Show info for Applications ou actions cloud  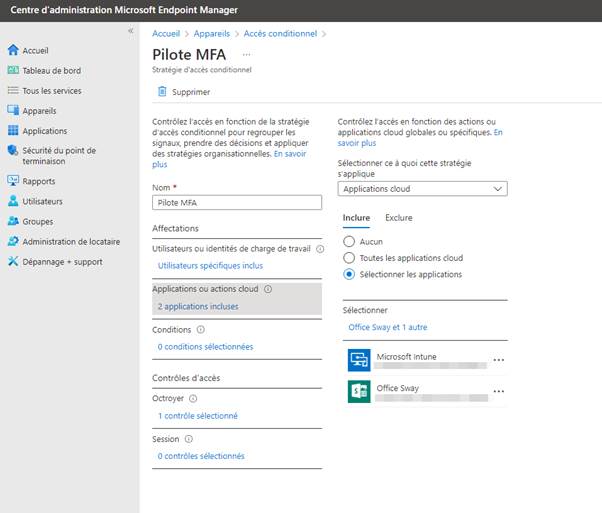[268, 289]
